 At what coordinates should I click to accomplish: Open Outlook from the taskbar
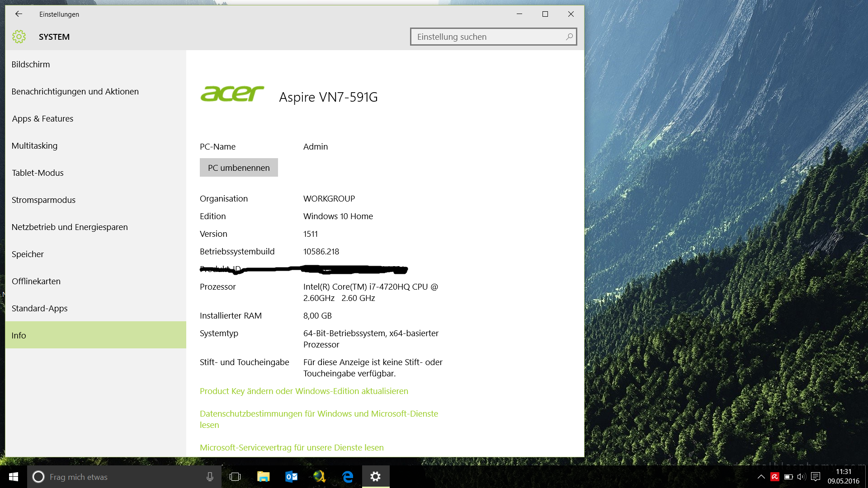tap(292, 477)
